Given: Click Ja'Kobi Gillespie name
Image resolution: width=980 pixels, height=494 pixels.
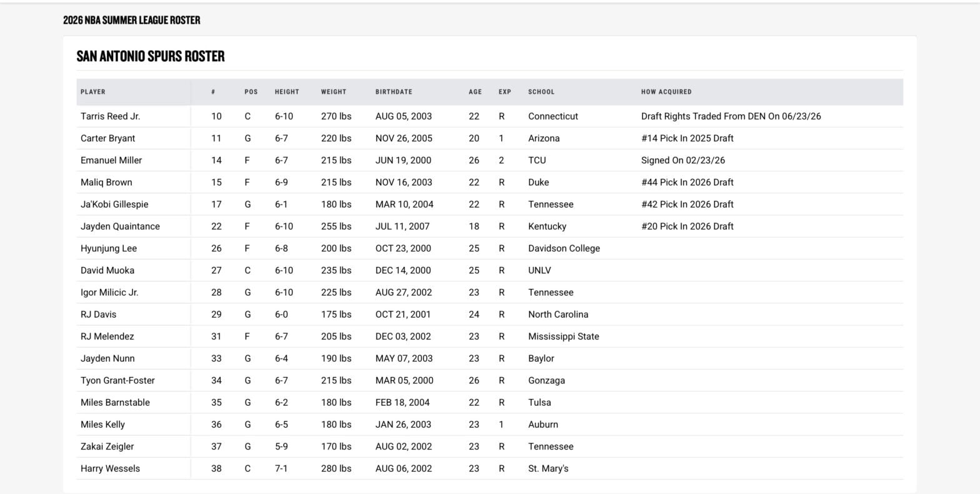Looking at the screenshot, I should [x=114, y=204].
